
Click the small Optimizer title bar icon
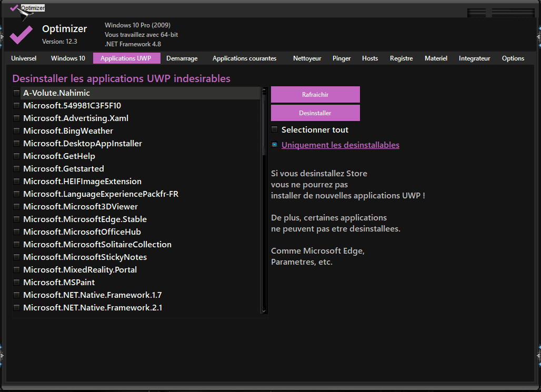pos(14,8)
